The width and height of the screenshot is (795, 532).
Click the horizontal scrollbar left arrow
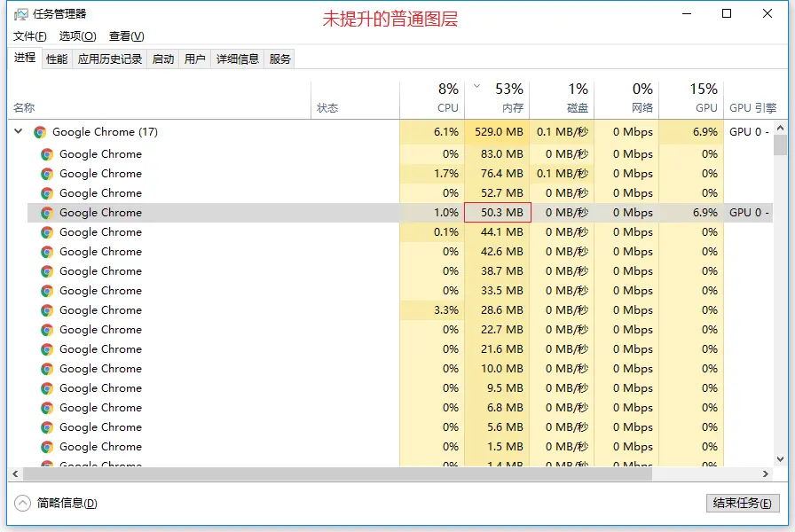click(x=15, y=474)
